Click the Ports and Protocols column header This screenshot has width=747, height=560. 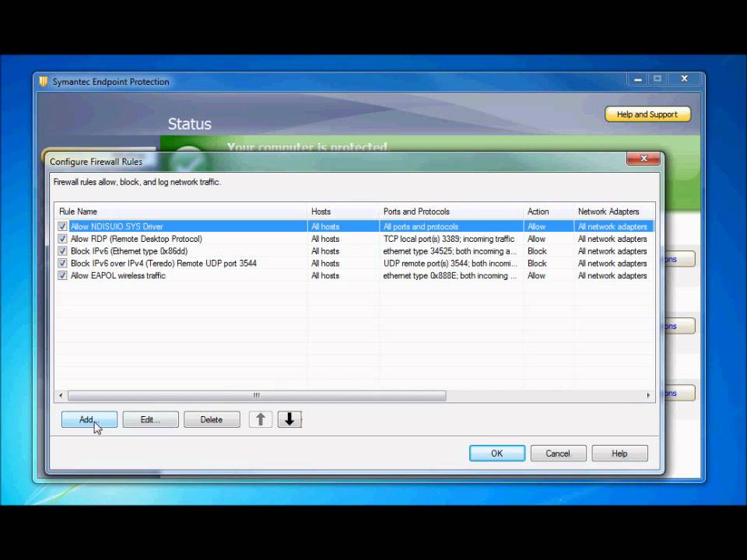click(x=451, y=212)
